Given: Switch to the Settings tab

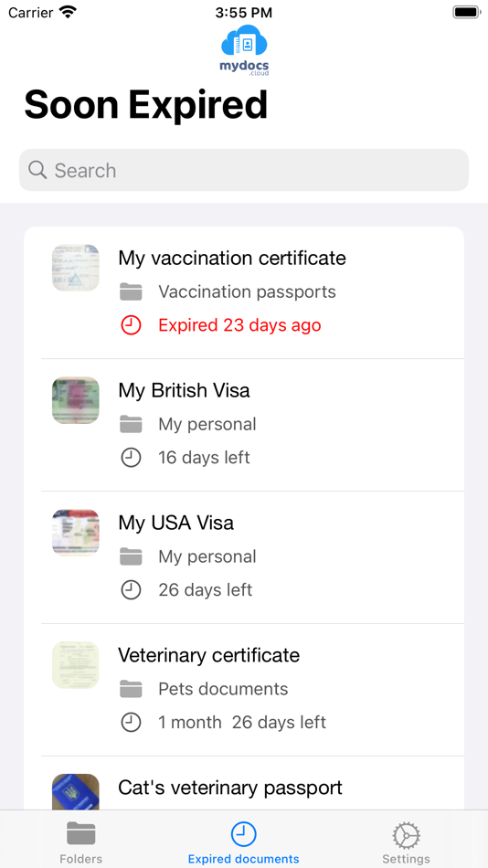Looking at the screenshot, I should [x=406, y=842].
